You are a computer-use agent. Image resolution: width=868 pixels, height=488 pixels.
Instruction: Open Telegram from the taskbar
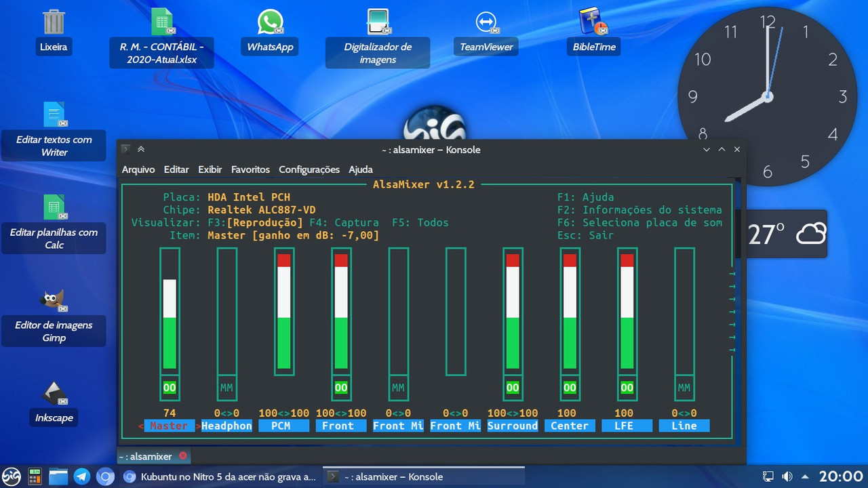tap(81, 476)
